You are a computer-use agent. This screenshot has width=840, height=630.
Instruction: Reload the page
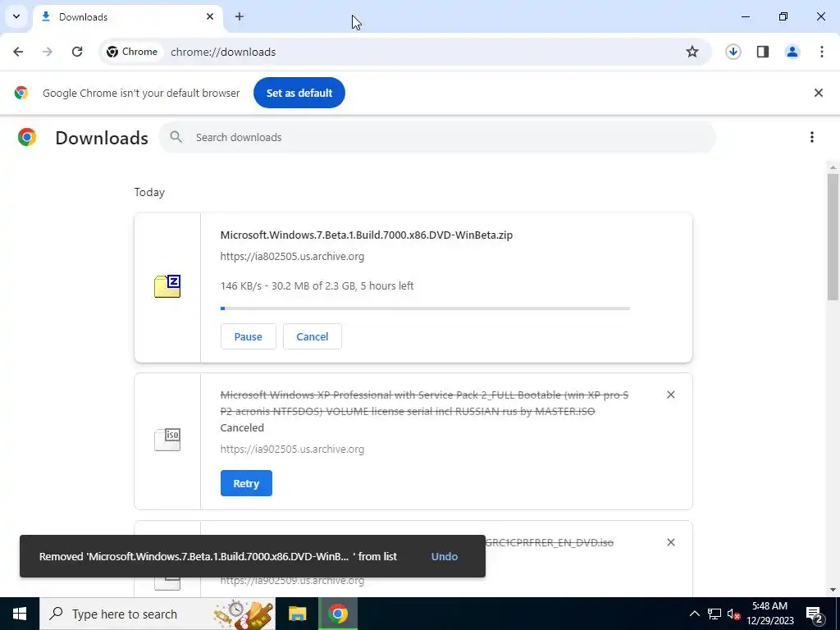tap(77, 52)
